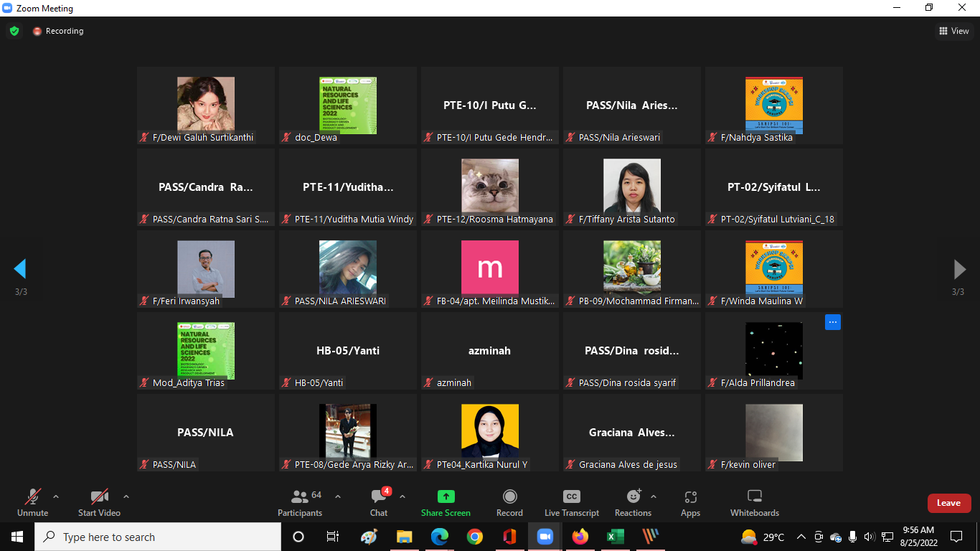980x551 pixels.
Task: Open the Apps panel
Action: pyautogui.click(x=690, y=497)
